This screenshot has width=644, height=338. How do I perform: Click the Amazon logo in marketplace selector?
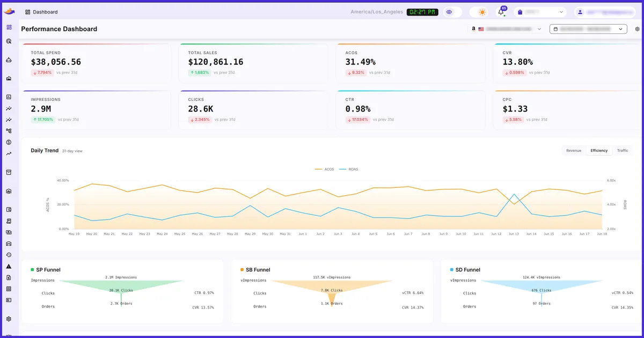473,29
